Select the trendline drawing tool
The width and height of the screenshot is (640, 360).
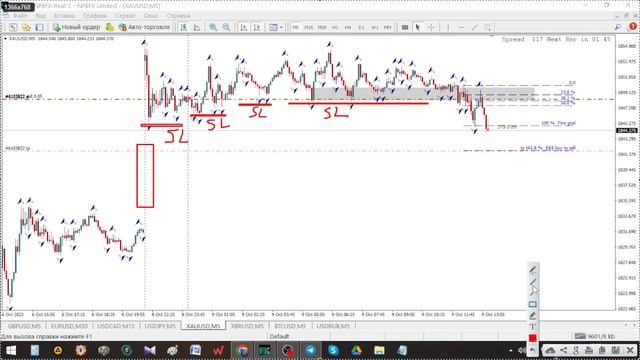[474, 27]
